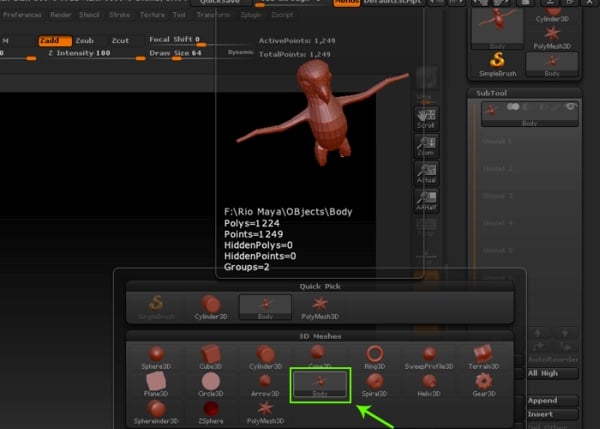Open the Transform menu
Screen dimensions: 600x429
click(213, 16)
